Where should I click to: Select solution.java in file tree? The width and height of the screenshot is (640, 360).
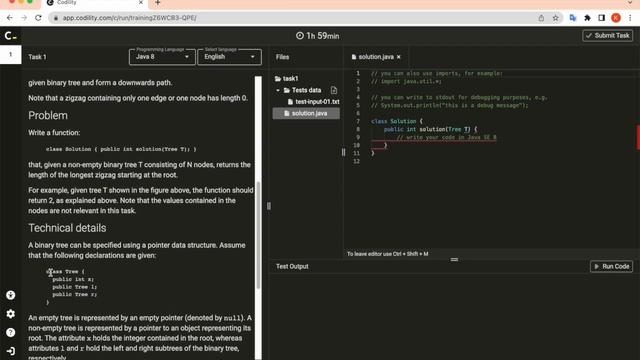(x=306, y=113)
